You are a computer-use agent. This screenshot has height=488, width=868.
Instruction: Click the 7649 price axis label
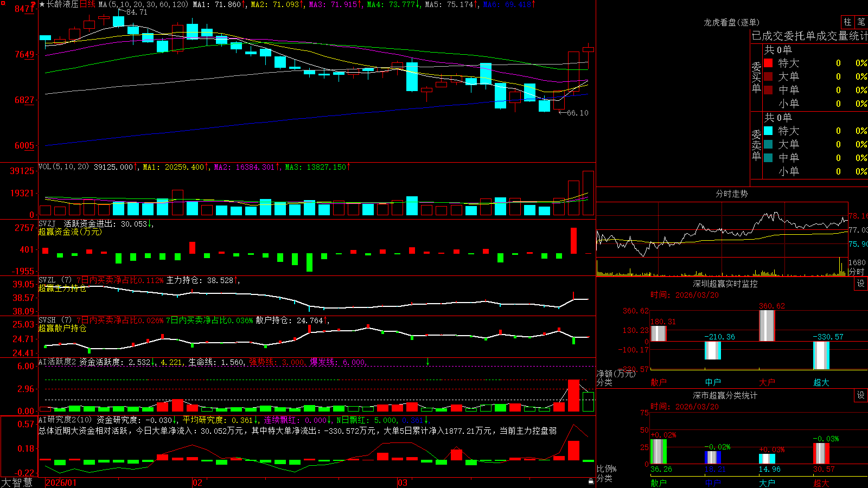coord(24,55)
